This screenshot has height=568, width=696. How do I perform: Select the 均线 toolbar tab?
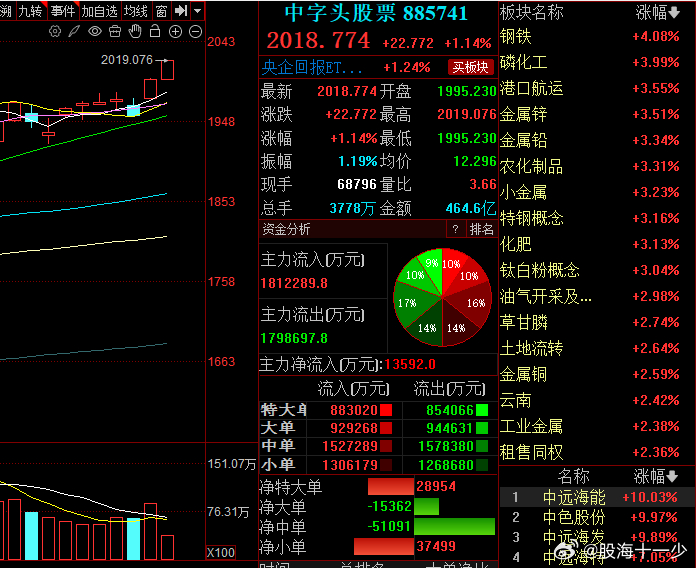136,11
